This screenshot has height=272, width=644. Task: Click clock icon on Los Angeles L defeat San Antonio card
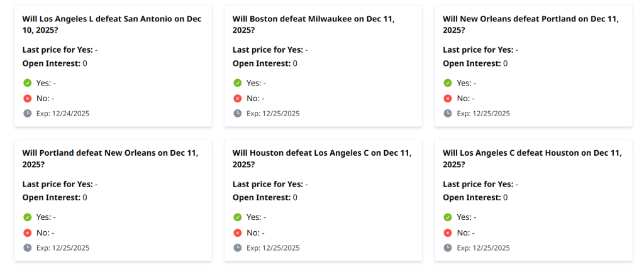point(28,113)
